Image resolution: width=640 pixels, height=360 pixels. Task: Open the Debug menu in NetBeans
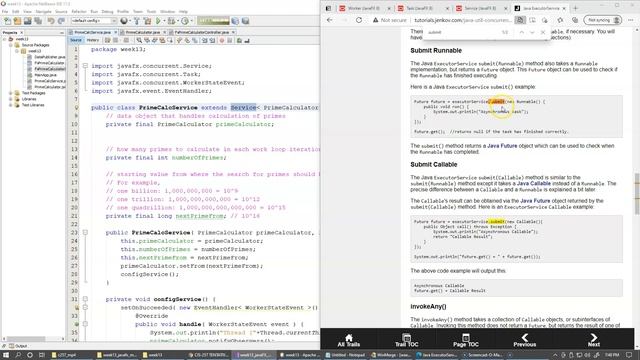pos(107,11)
